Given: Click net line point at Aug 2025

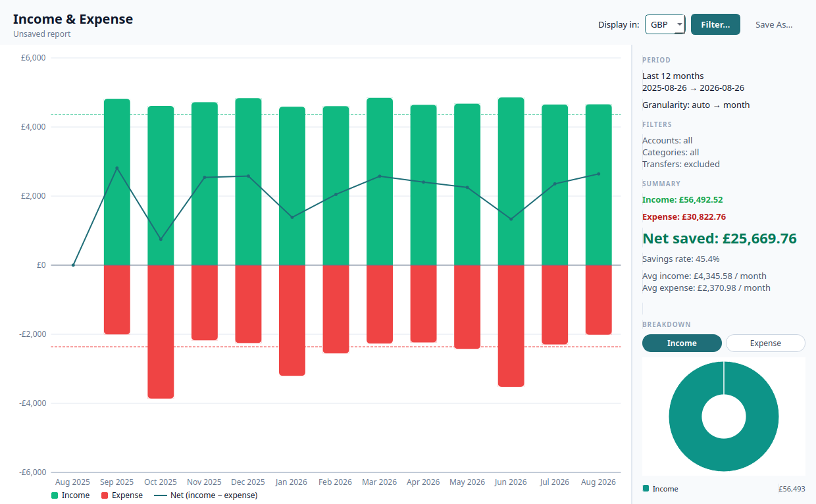Looking at the screenshot, I should pyautogui.click(x=73, y=265).
